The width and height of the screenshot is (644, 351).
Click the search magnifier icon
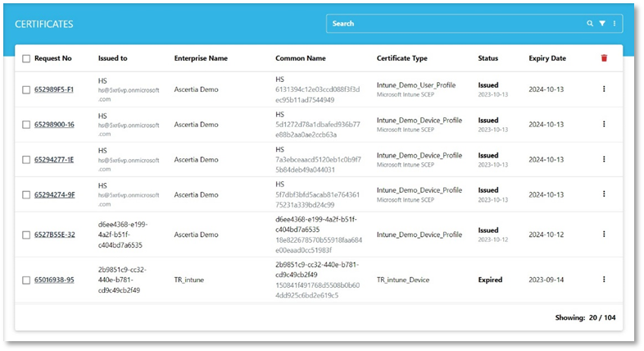pos(590,24)
